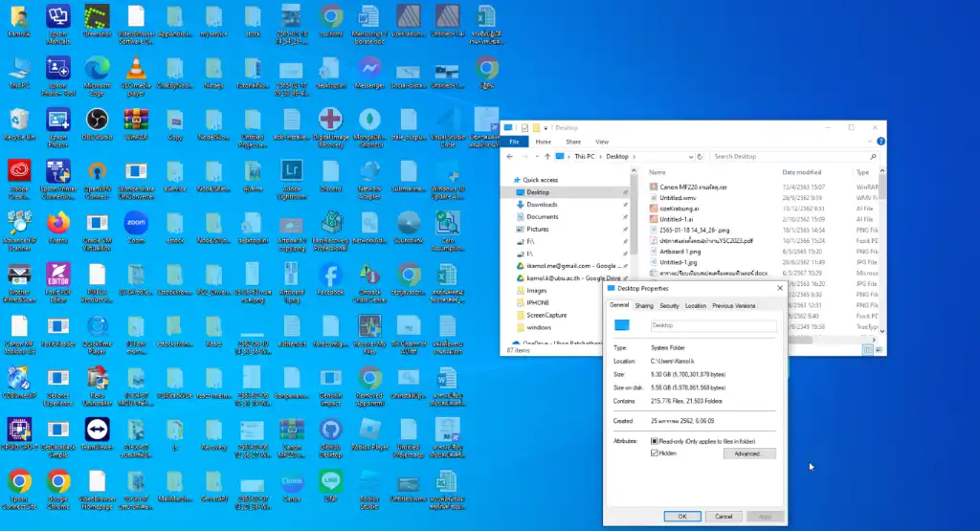Open the View ribbon tab
The width and height of the screenshot is (980, 531).
tap(602, 142)
